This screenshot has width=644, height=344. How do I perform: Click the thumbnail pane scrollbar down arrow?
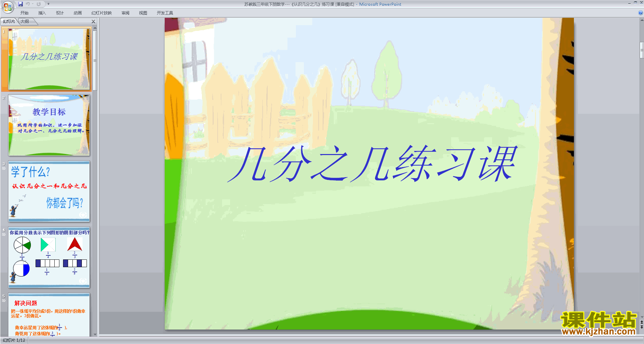click(95, 334)
